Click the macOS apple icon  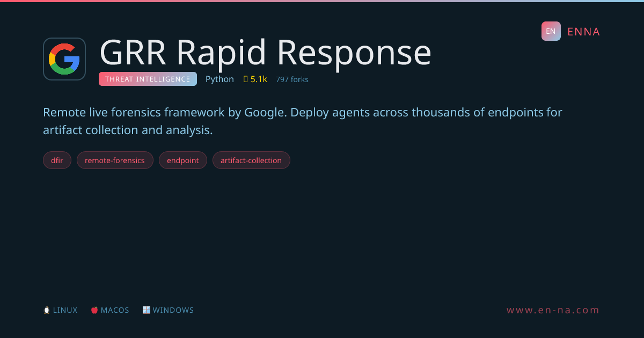click(94, 310)
